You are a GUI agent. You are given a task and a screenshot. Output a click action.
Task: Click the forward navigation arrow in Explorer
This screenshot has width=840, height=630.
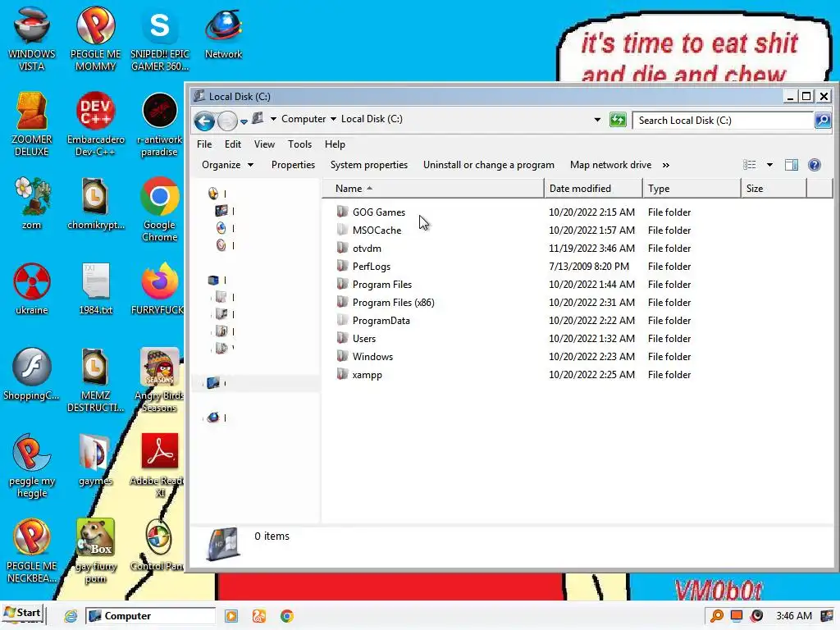[227, 121]
